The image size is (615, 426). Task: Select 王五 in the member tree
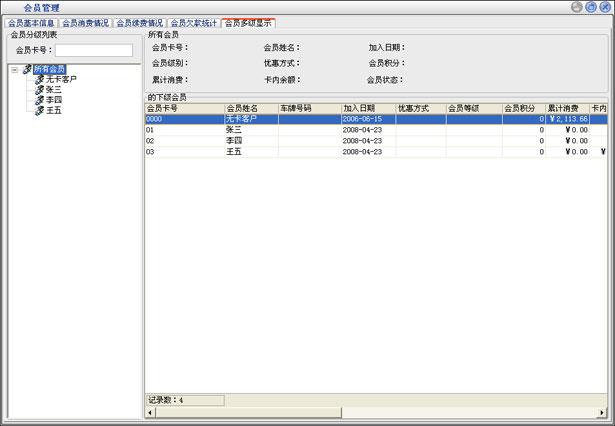(x=54, y=110)
